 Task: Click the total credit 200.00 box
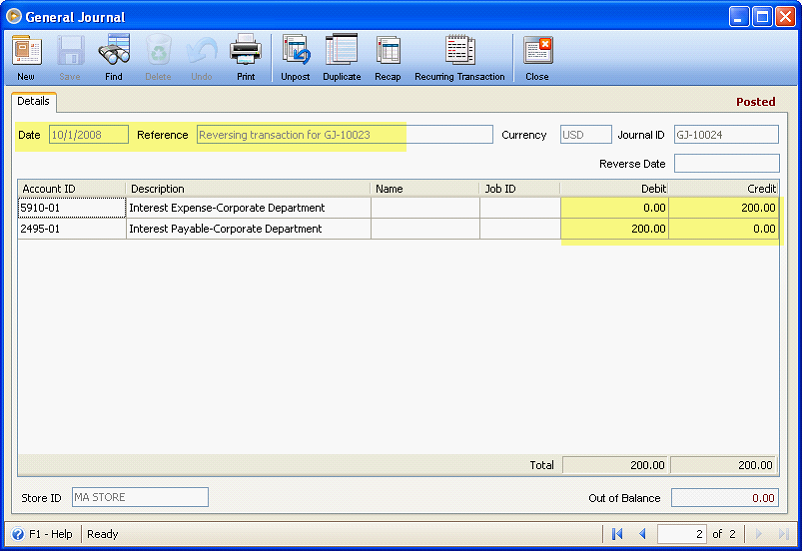pyautogui.click(x=723, y=465)
